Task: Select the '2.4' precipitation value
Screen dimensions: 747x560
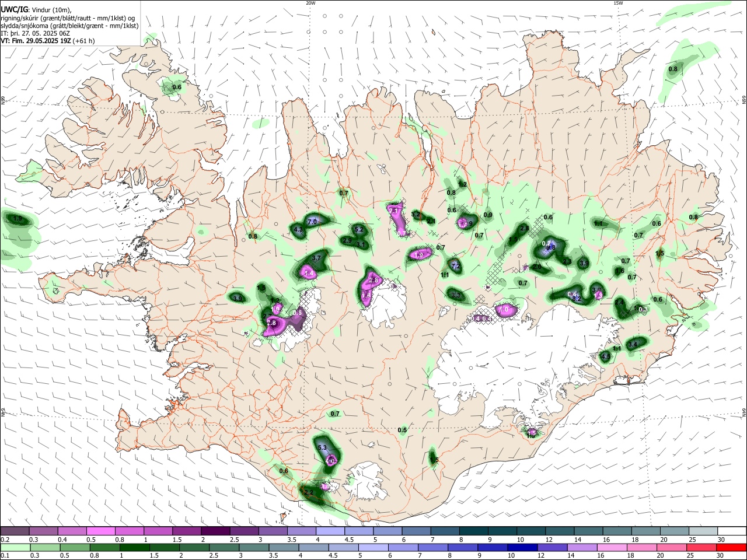Action: tap(619, 303)
